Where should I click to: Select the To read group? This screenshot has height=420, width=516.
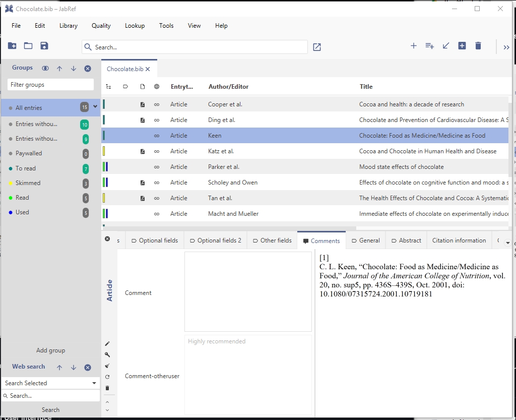(x=26, y=168)
